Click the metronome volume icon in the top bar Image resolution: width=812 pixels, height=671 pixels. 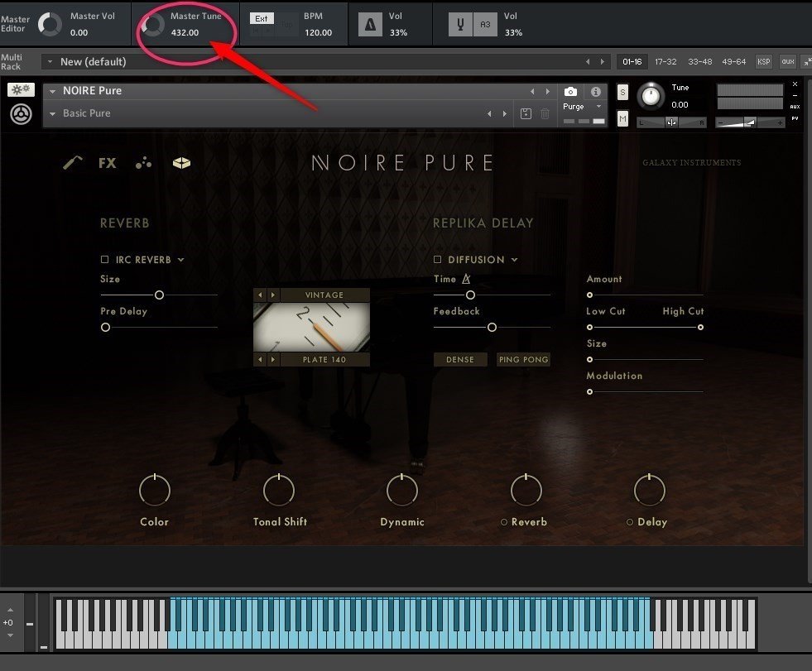370,23
